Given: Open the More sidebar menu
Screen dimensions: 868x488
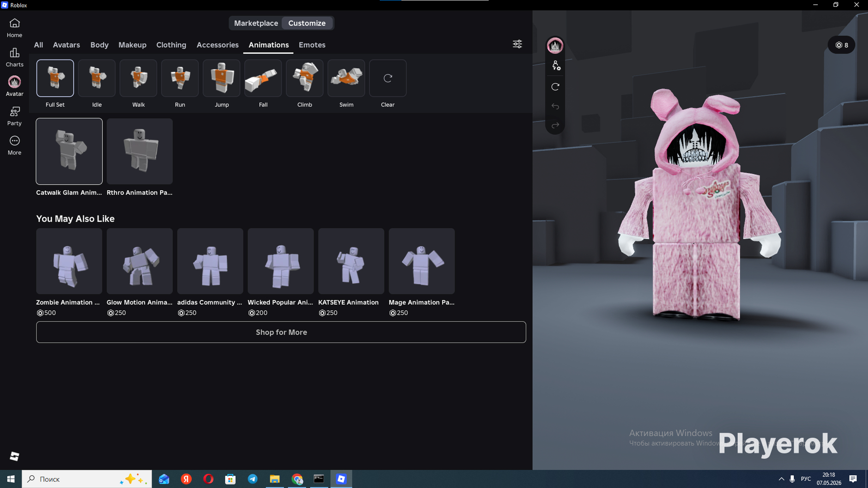Looking at the screenshot, I should click(x=14, y=145).
